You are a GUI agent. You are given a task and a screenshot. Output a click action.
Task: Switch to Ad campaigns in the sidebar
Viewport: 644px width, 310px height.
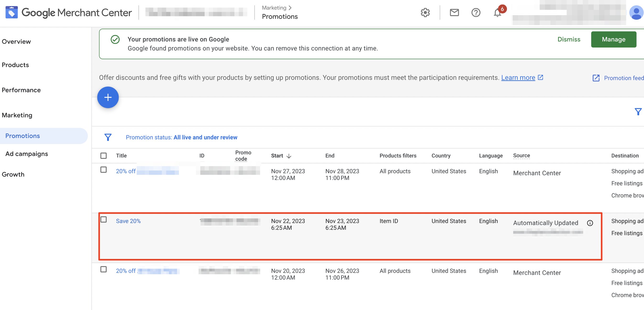coord(27,154)
